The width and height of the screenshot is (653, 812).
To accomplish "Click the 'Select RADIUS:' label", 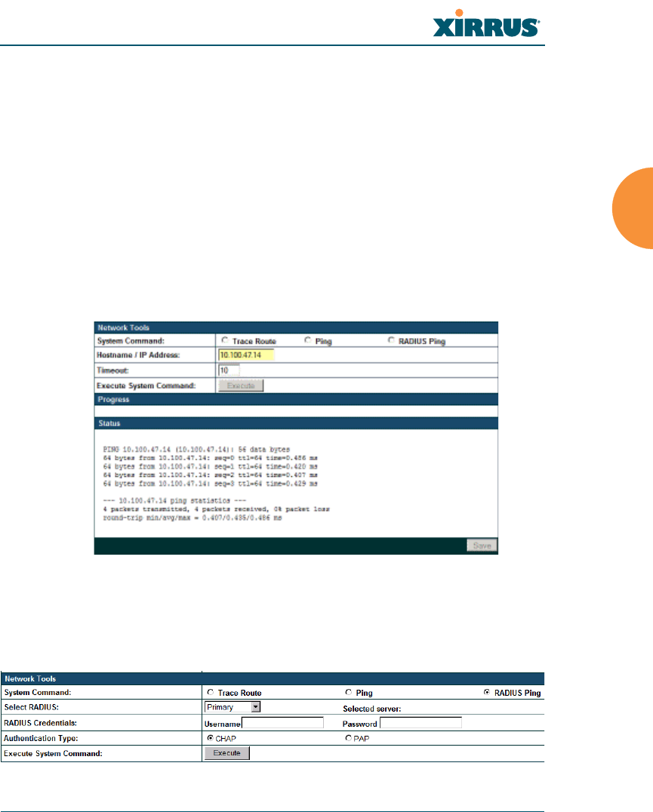I will pyautogui.click(x=31, y=707).
